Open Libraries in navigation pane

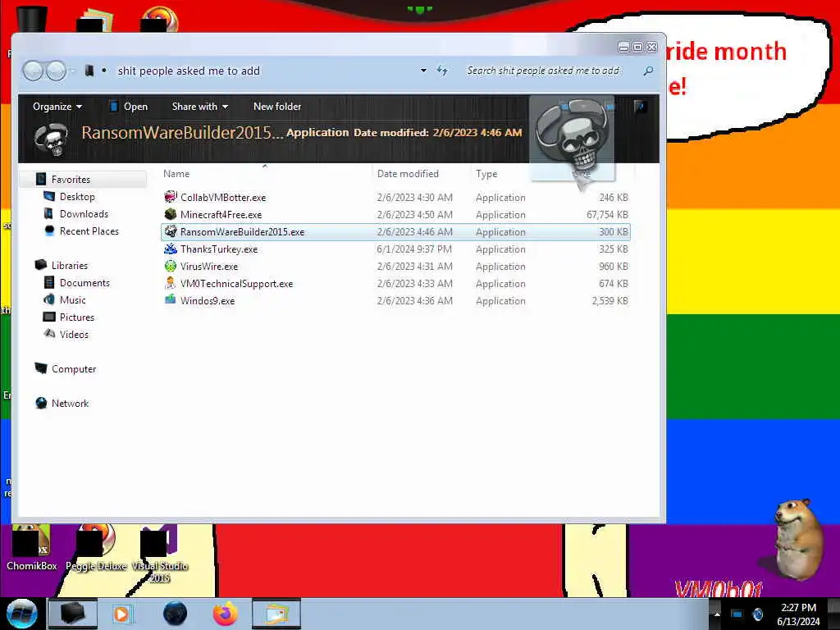click(70, 265)
